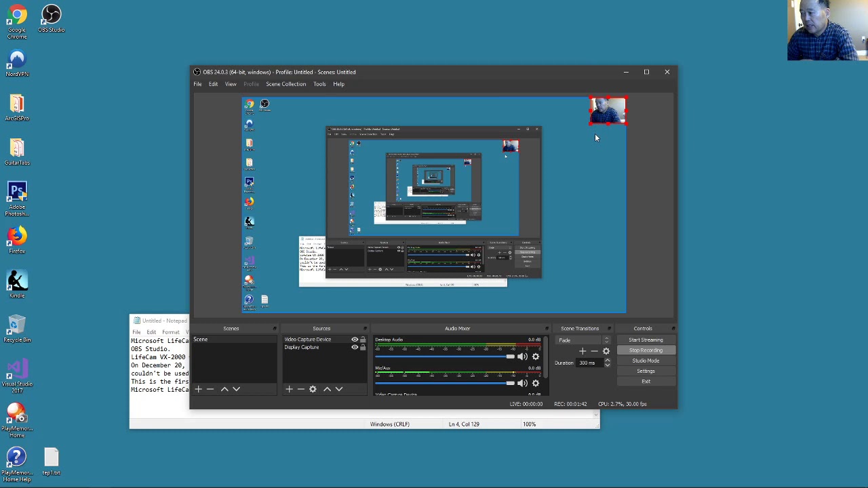868x488 pixels.
Task: Undock the Scenes panel
Action: pyautogui.click(x=275, y=329)
